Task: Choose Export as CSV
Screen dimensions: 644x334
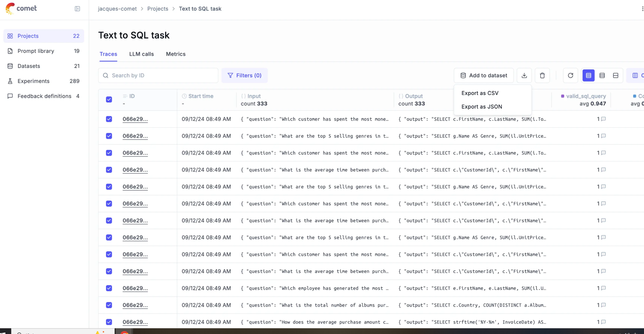Action: point(480,93)
